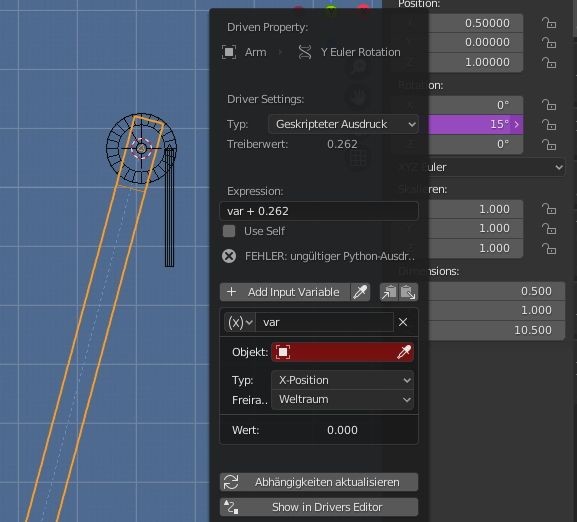Click the object icon in red Objekt field
The image size is (577, 522).
283,352
